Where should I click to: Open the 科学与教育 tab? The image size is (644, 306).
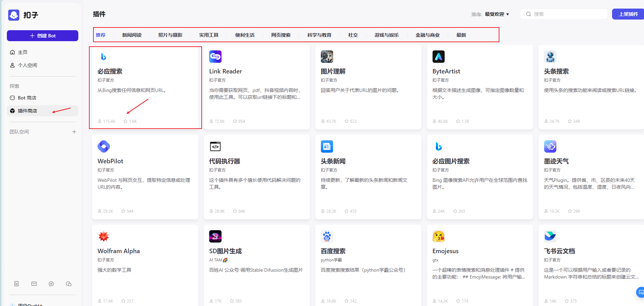click(x=319, y=35)
